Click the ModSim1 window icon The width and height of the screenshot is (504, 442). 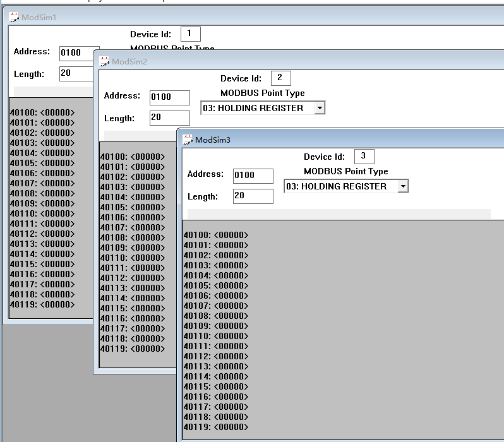14,17
